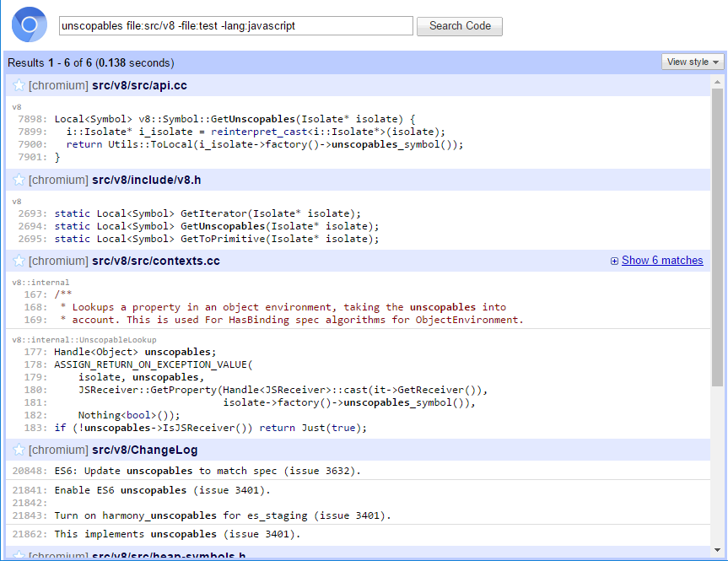728x561 pixels.
Task: Open the View style dropdown
Action: [x=693, y=62]
